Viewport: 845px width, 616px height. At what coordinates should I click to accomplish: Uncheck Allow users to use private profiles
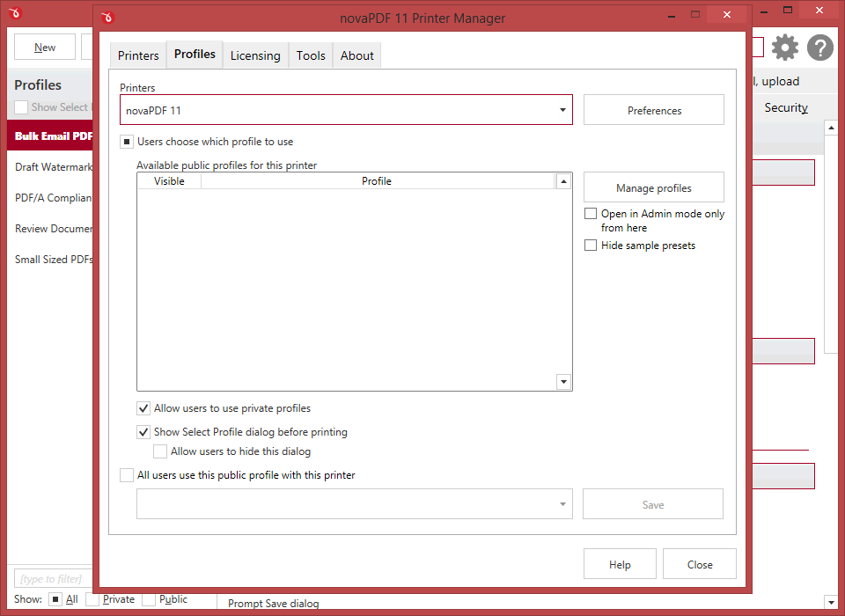pyautogui.click(x=143, y=408)
